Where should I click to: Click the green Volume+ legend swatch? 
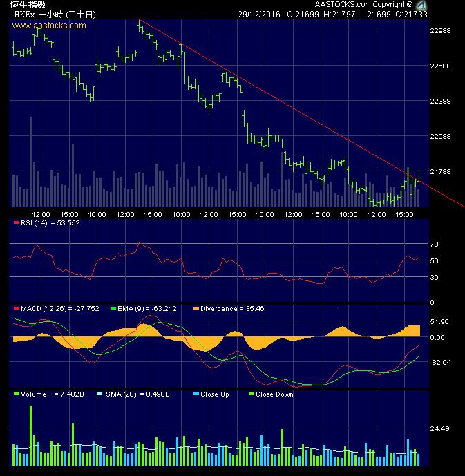tap(17, 394)
